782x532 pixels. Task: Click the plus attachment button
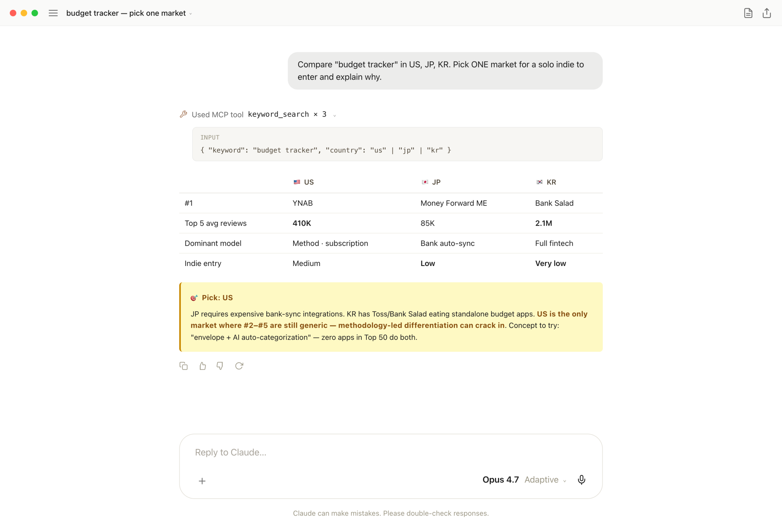(x=202, y=481)
